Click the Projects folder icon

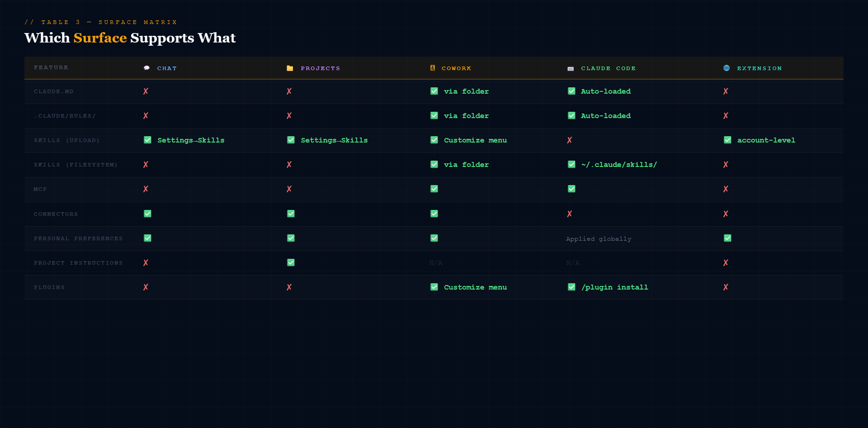click(290, 68)
